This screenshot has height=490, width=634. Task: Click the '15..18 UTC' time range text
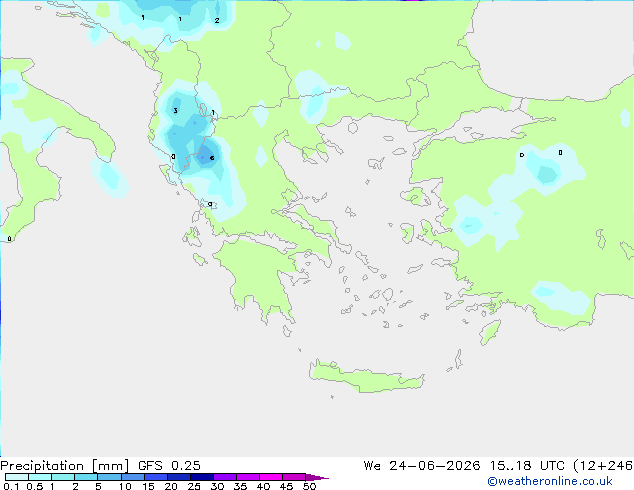point(526,466)
